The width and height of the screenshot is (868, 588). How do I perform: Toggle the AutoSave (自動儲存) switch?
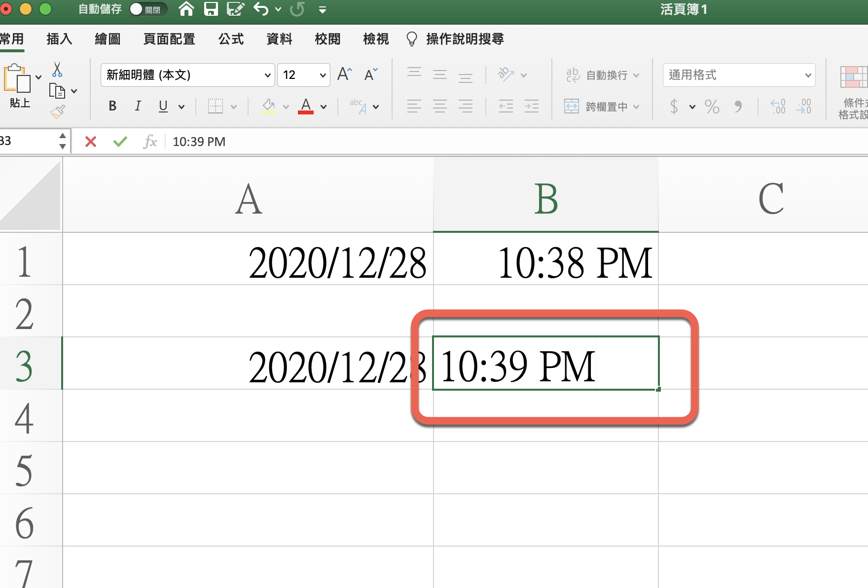point(148,9)
